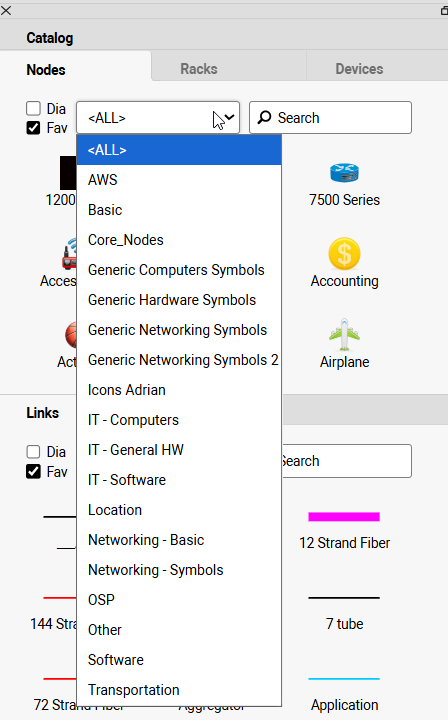Click the 7500 Series label
Viewport: 448px width, 720px height.
tap(344, 200)
